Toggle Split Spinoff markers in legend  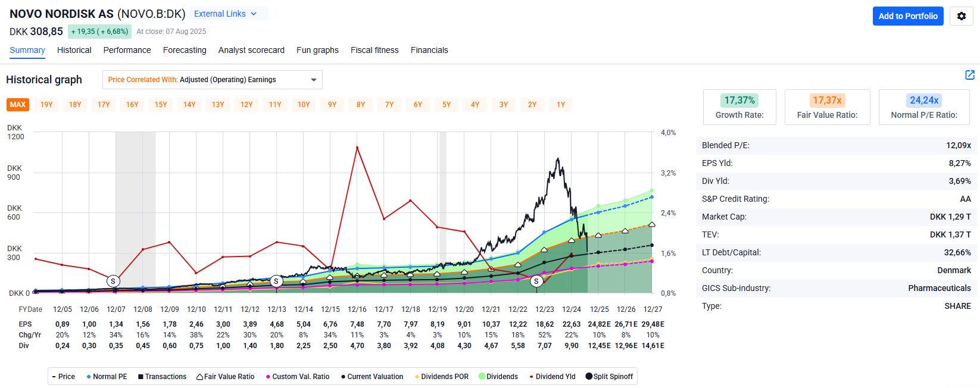click(x=609, y=377)
